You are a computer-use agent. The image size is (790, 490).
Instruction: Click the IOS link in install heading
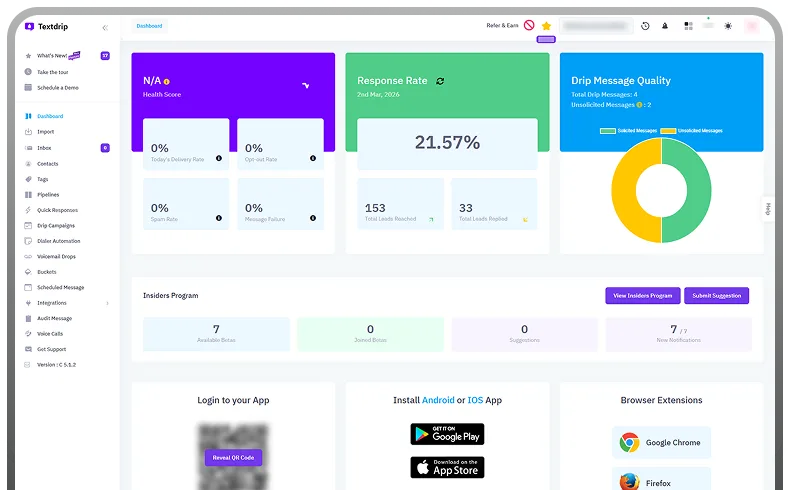click(x=475, y=400)
